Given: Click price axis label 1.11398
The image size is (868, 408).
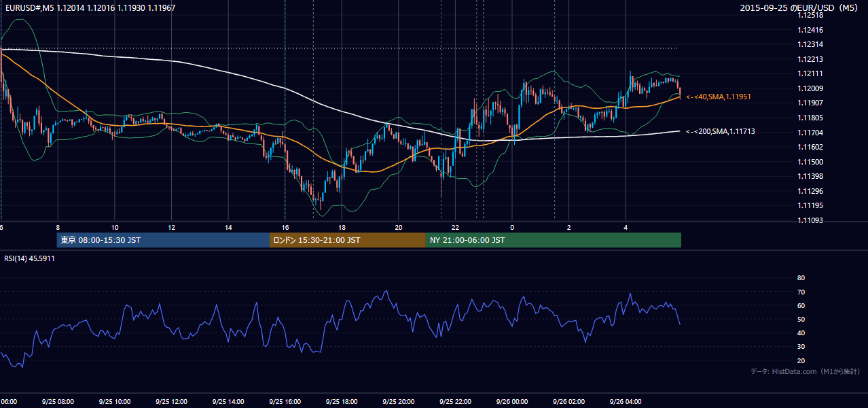Looking at the screenshot, I should click(x=811, y=176).
